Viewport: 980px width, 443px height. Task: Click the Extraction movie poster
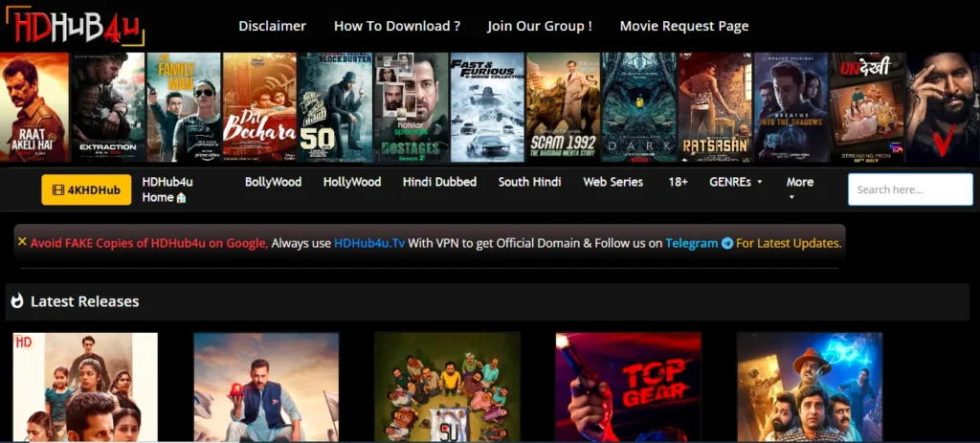tap(107, 106)
